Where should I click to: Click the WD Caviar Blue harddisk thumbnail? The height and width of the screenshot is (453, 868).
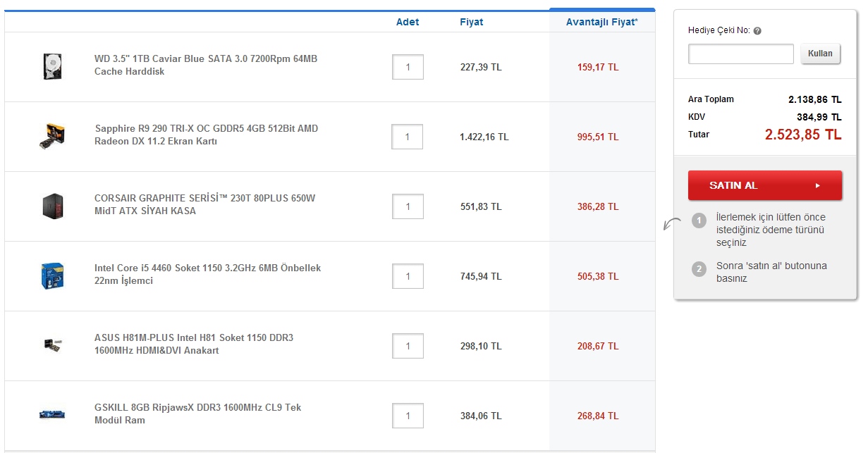[x=53, y=66]
